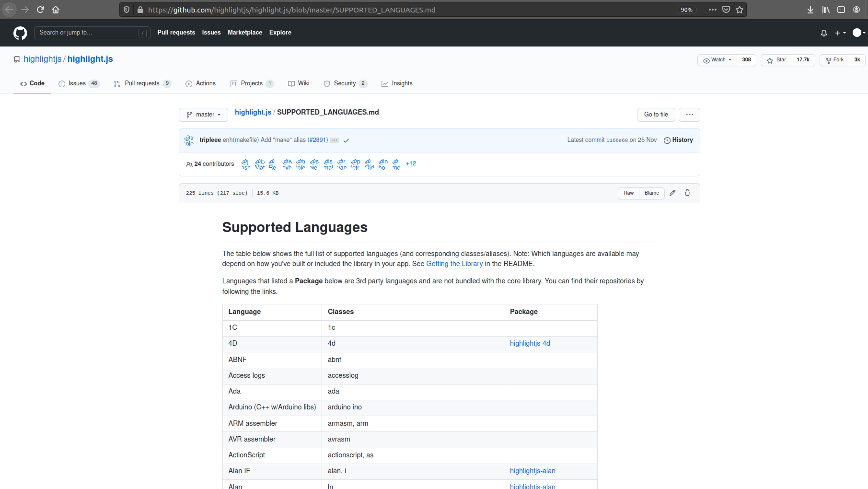Open global Issues in header

click(211, 33)
